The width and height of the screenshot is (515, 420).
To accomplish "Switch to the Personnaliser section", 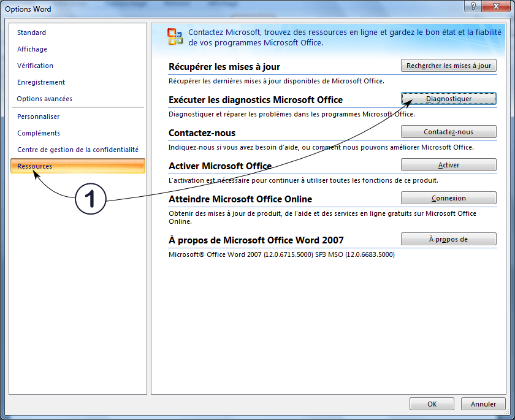I will point(39,116).
